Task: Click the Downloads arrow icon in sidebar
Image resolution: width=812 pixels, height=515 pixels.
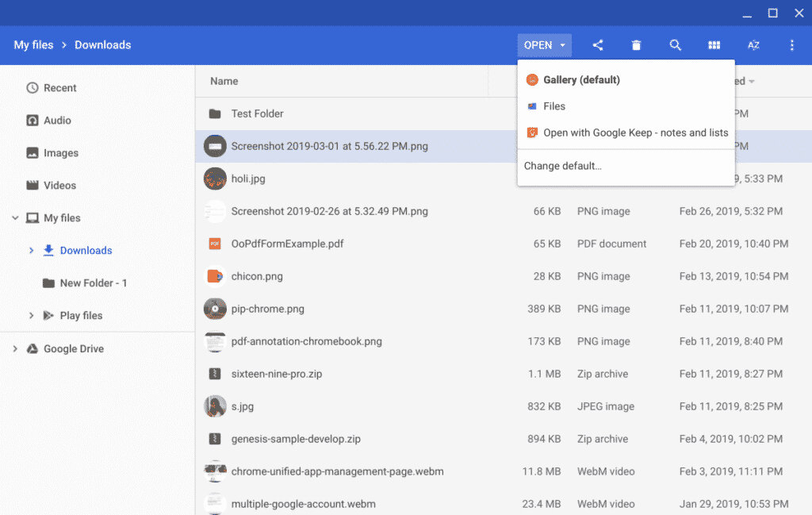Action: pos(48,250)
